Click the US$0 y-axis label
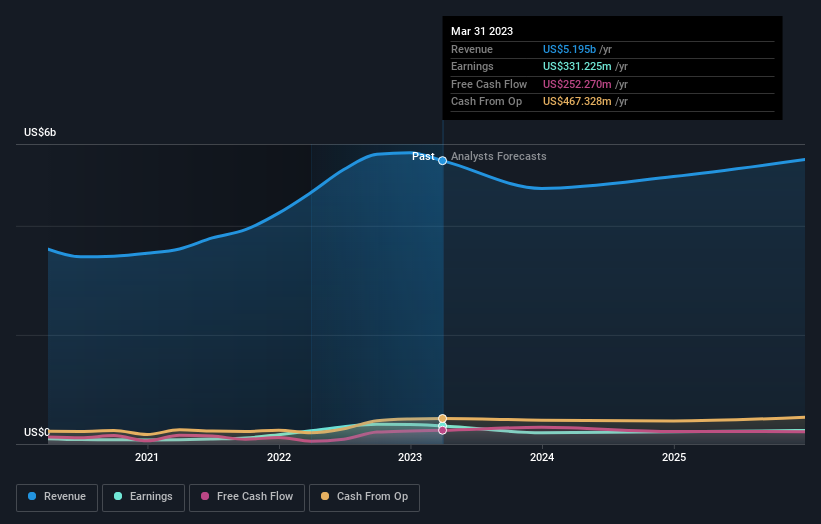The image size is (821, 524). [37, 432]
